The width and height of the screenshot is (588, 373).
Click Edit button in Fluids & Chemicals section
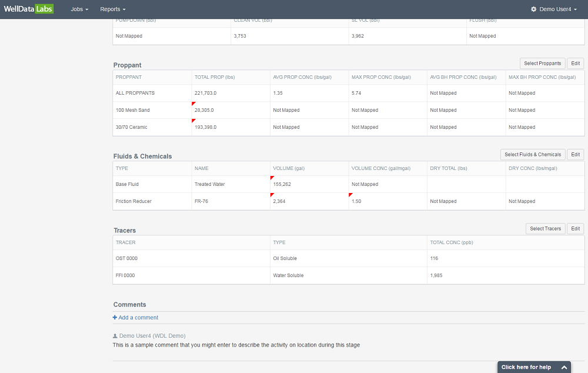pyautogui.click(x=575, y=155)
